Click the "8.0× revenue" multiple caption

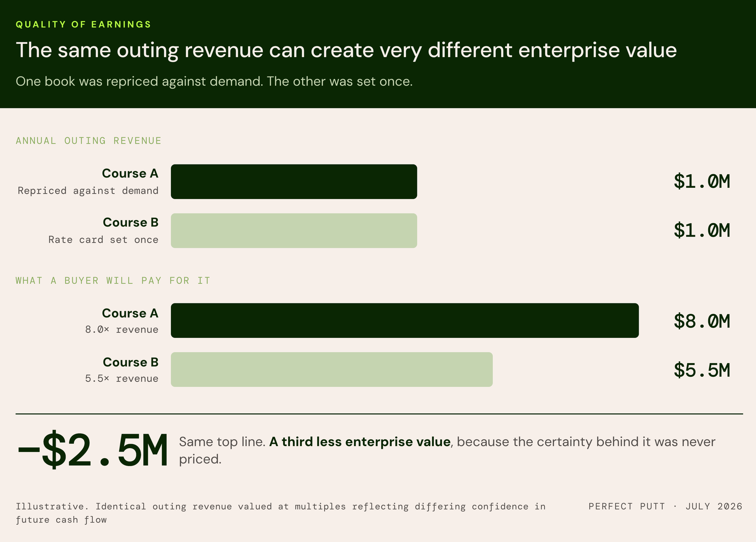[x=122, y=329]
